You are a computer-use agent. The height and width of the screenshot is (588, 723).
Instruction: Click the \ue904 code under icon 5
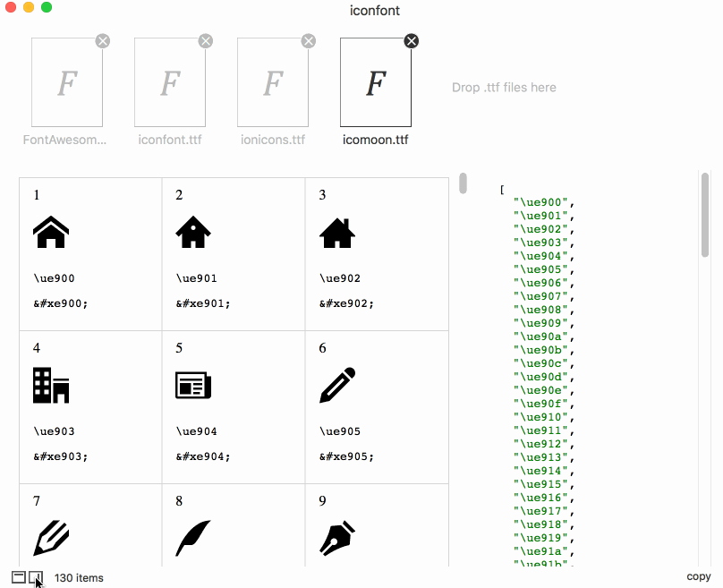click(197, 431)
